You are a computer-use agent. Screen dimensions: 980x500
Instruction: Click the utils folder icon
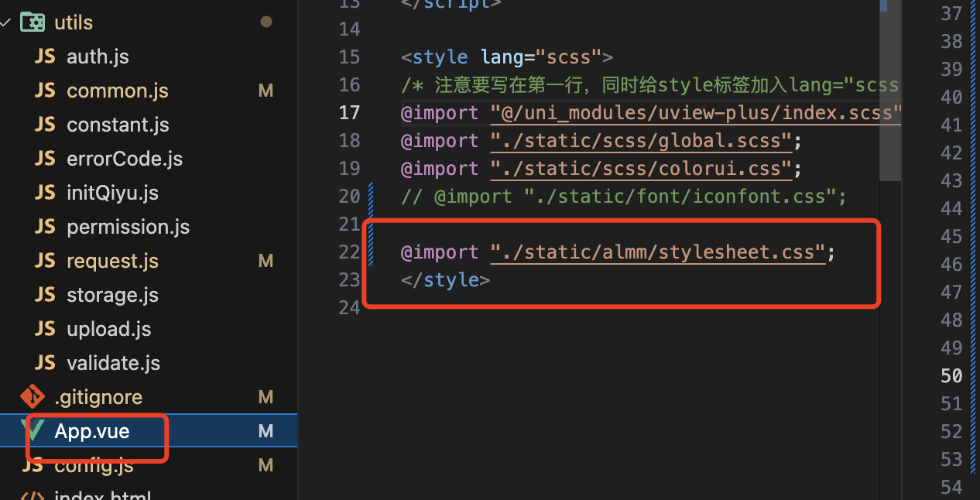(32, 22)
